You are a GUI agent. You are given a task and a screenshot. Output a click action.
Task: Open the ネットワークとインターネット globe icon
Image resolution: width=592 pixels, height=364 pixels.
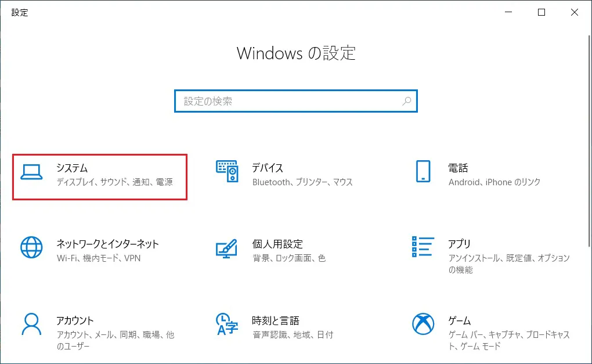click(31, 247)
